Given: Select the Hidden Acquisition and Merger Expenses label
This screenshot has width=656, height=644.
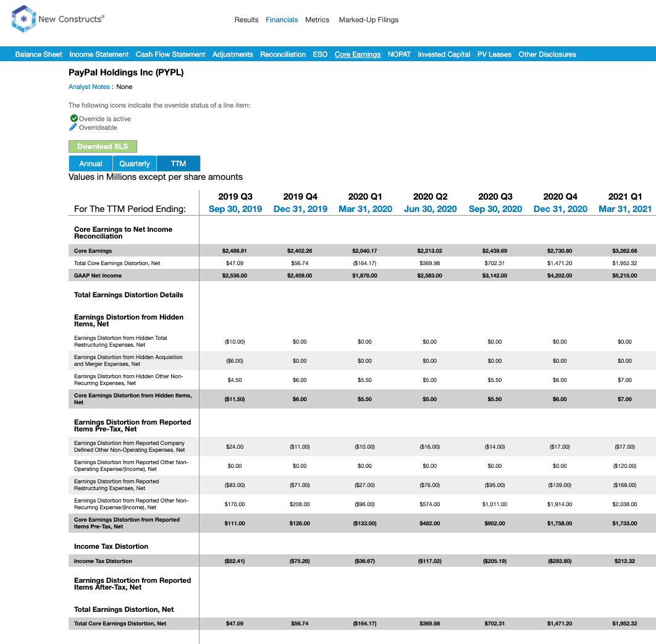Looking at the screenshot, I should [128, 360].
